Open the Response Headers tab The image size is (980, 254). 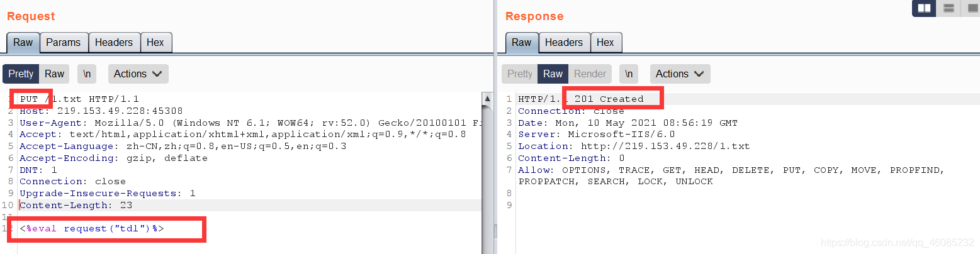pos(564,43)
